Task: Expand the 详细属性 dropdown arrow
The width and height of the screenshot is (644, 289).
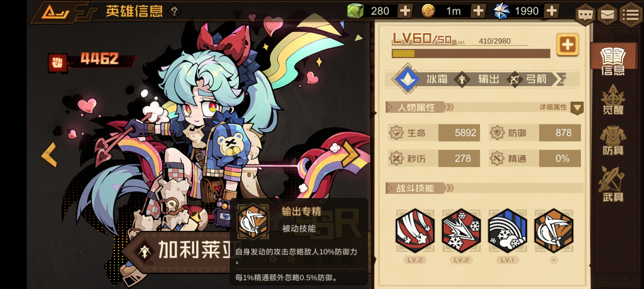Action: [x=577, y=108]
